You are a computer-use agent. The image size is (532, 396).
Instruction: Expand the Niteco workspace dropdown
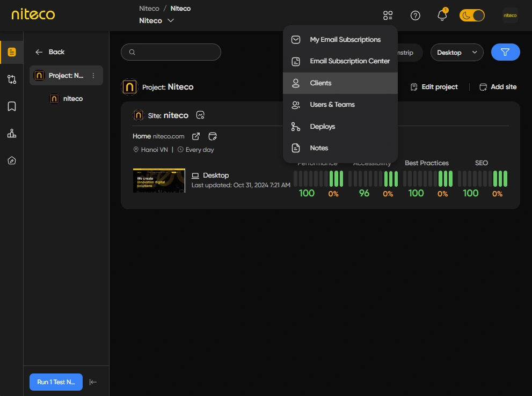tap(156, 21)
